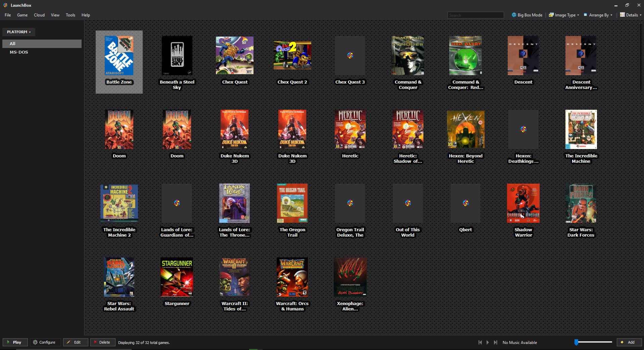The image size is (644, 350).
Task: Select Star Wars: Dark Forces cover
Action: (x=581, y=203)
